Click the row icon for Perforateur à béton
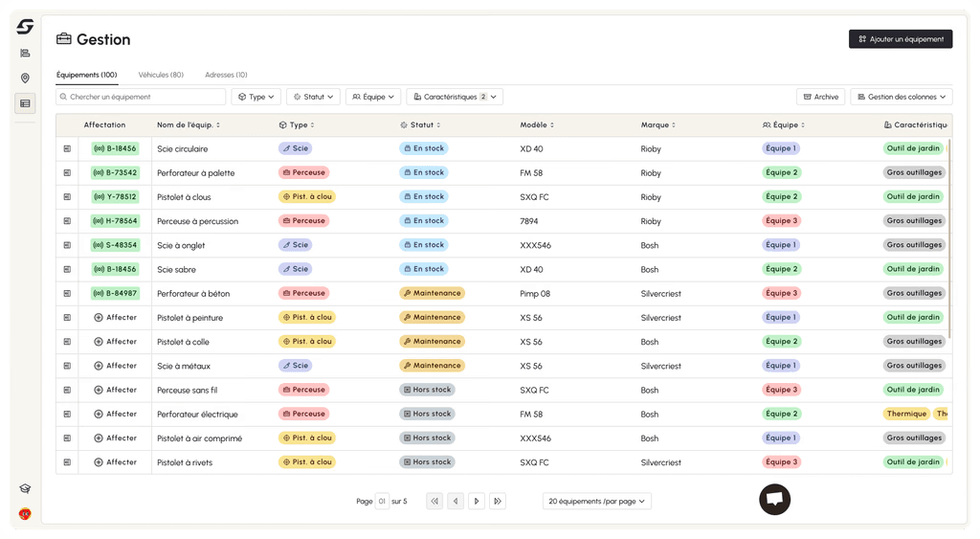Image resolution: width=980 pixels, height=539 pixels. click(67, 293)
